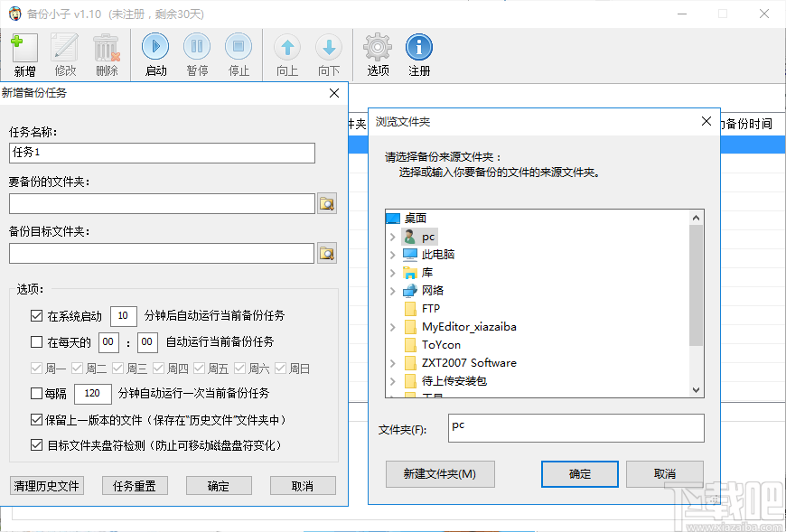
Task: Click the 要备份的文件夹 path field
Action: (x=162, y=204)
